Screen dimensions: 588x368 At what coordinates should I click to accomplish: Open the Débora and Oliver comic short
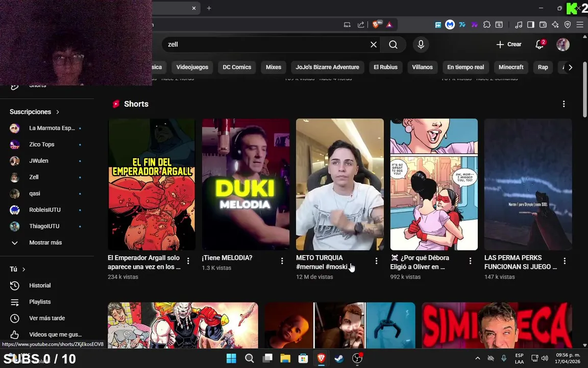[x=434, y=185]
